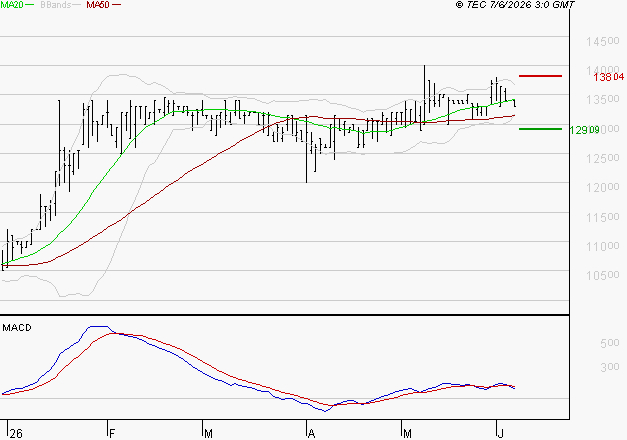Click the 11000 price axis label
The height and width of the screenshot is (440, 627).
pos(603,246)
